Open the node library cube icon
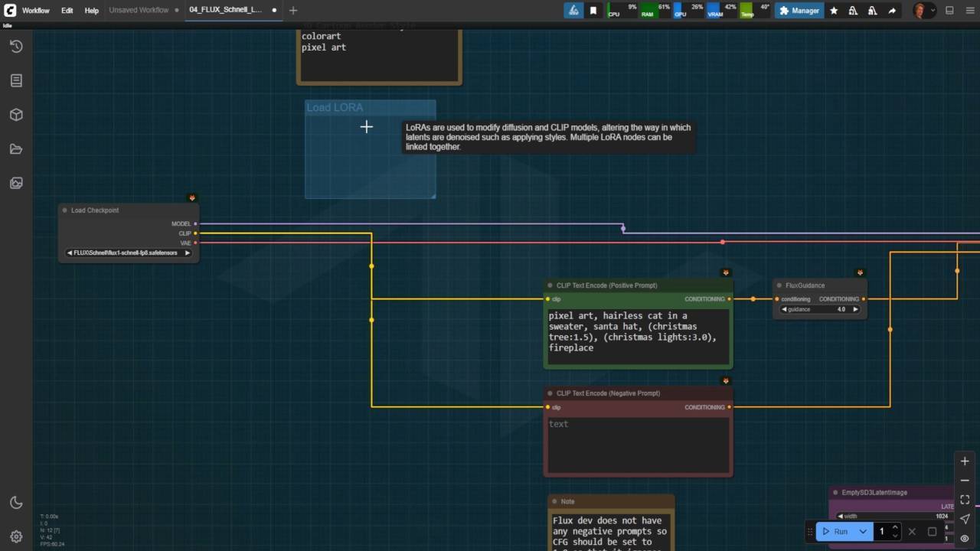This screenshot has height=551, width=980. click(x=16, y=115)
